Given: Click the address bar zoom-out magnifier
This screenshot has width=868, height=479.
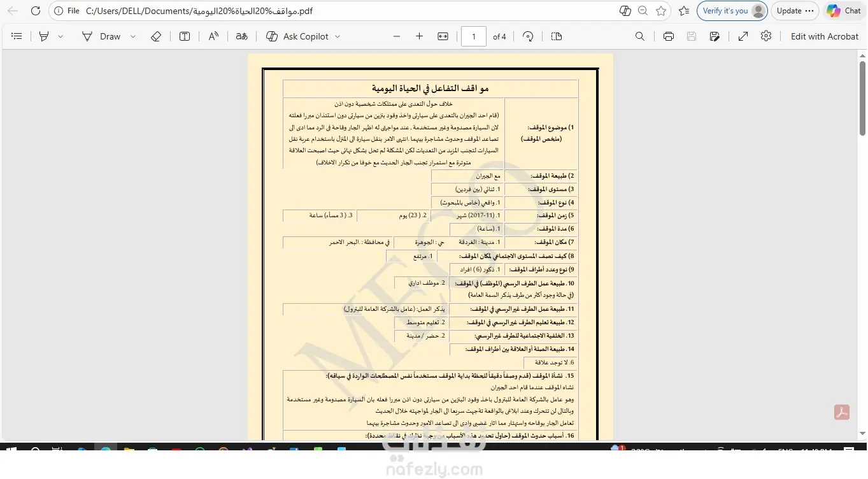Looking at the screenshot, I should 643,11.
